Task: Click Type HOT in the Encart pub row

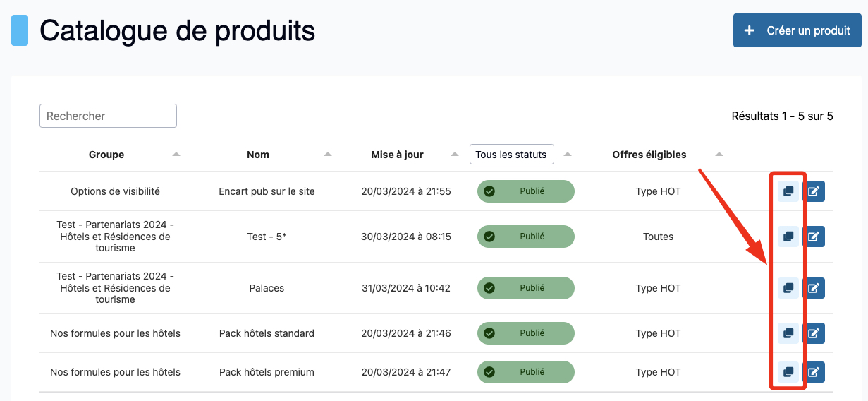Action: pyautogui.click(x=659, y=191)
